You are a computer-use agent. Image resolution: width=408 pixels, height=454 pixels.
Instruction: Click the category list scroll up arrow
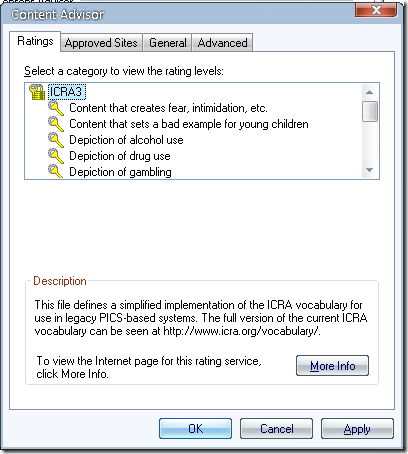(369, 92)
